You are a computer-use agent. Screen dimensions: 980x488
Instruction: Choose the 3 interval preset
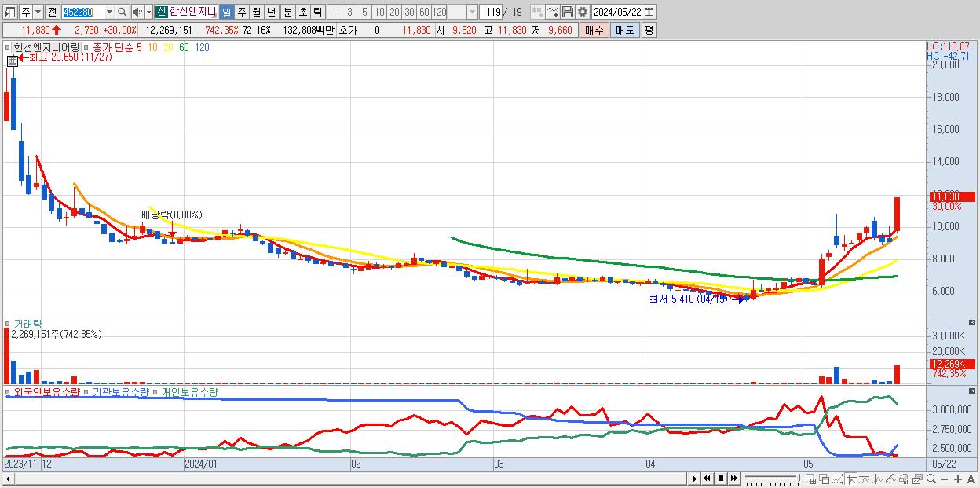pyautogui.click(x=349, y=12)
